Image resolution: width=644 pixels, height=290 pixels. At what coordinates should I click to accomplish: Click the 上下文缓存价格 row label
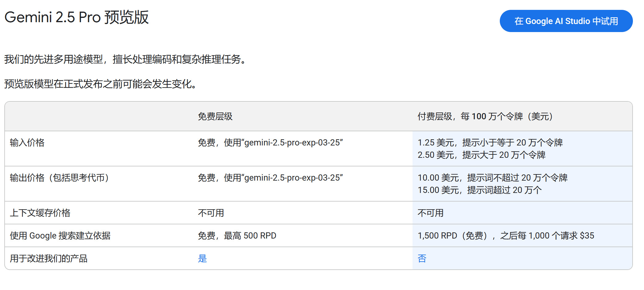click(x=40, y=213)
